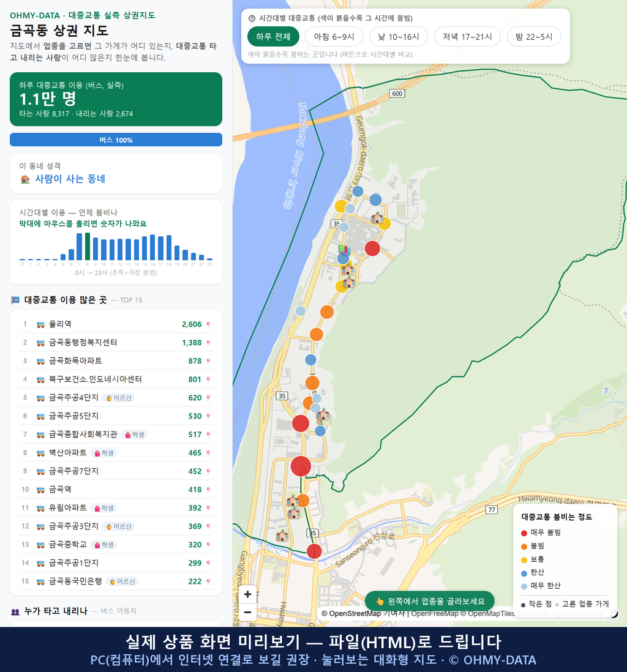Click the 학생 tag on 벽산아파트
This screenshot has height=672, width=627.
(103, 453)
